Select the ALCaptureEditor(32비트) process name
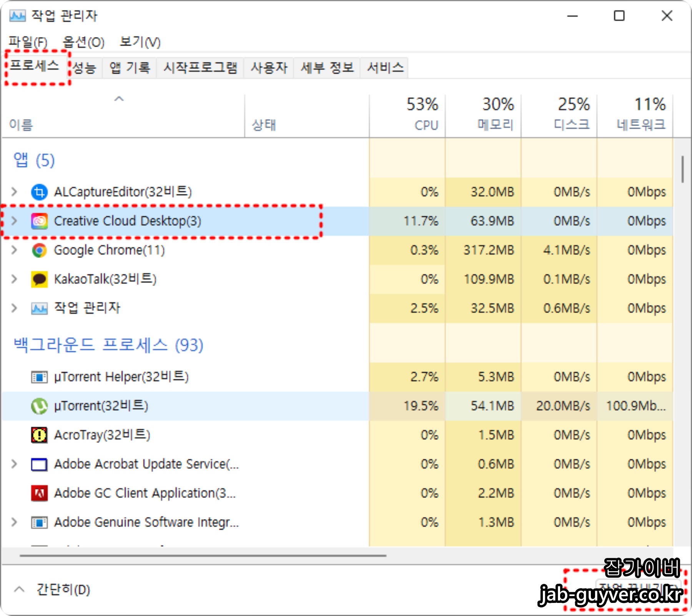The height and width of the screenshot is (616, 692). tap(123, 192)
